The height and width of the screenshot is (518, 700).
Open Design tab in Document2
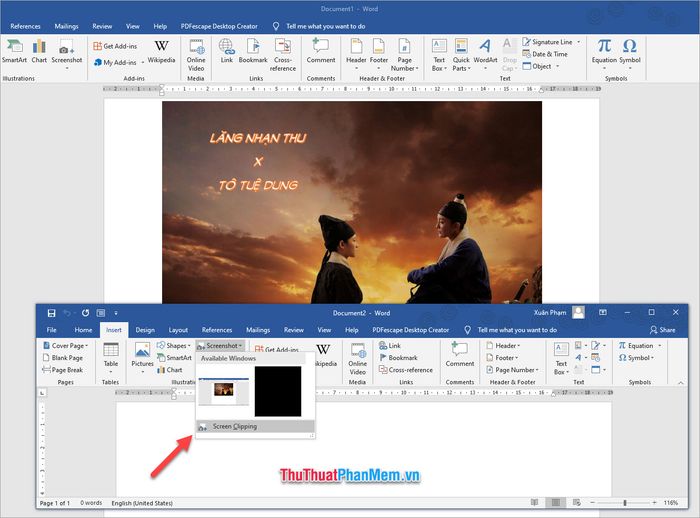145,330
